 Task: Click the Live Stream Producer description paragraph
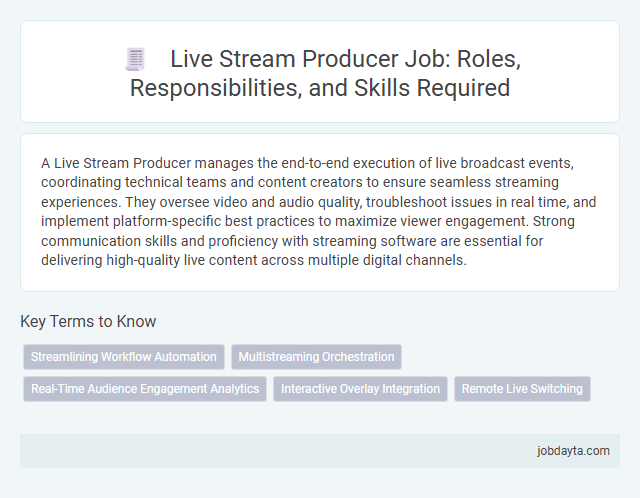click(319, 211)
